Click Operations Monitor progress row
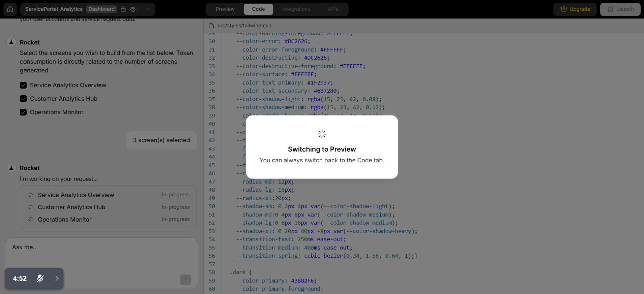Screen dimensions: 644x294 (x=109, y=220)
